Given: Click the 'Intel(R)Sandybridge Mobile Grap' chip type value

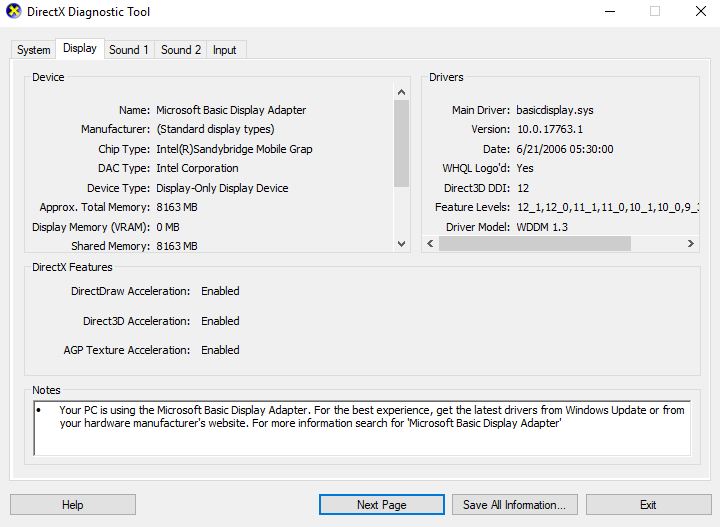Looking at the screenshot, I should [x=234, y=149].
